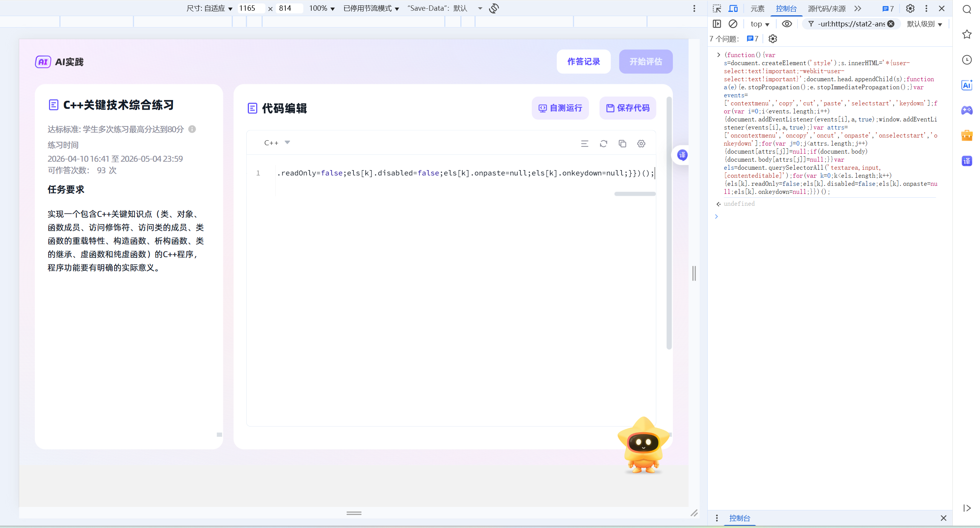
Task: Click the info icon next to 达标标准
Action: click(192, 129)
